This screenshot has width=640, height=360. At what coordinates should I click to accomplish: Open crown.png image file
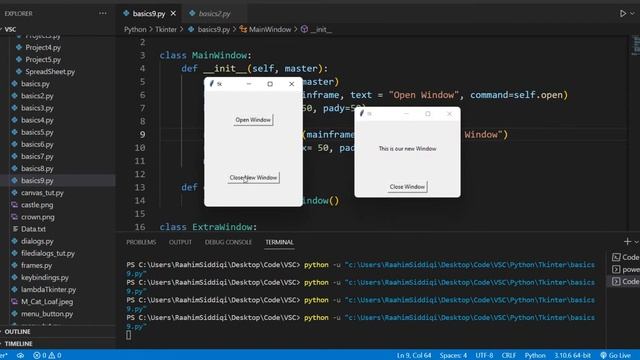[38, 217]
